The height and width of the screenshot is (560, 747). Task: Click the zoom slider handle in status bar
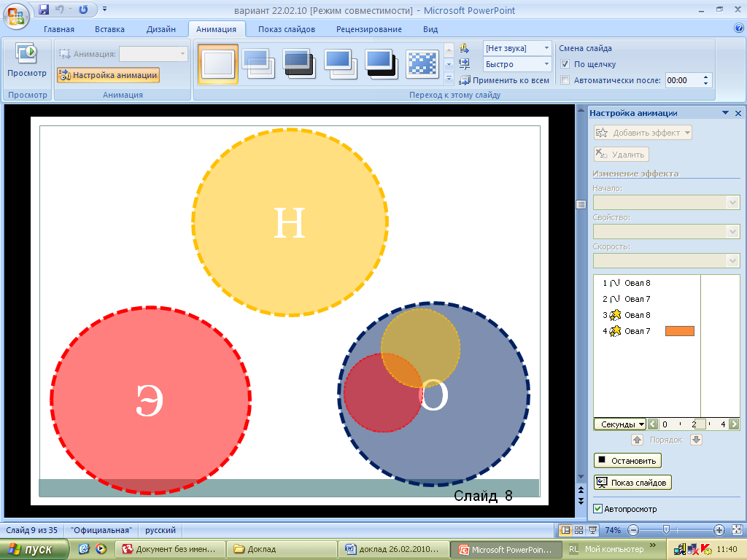click(x=666, y=530)
